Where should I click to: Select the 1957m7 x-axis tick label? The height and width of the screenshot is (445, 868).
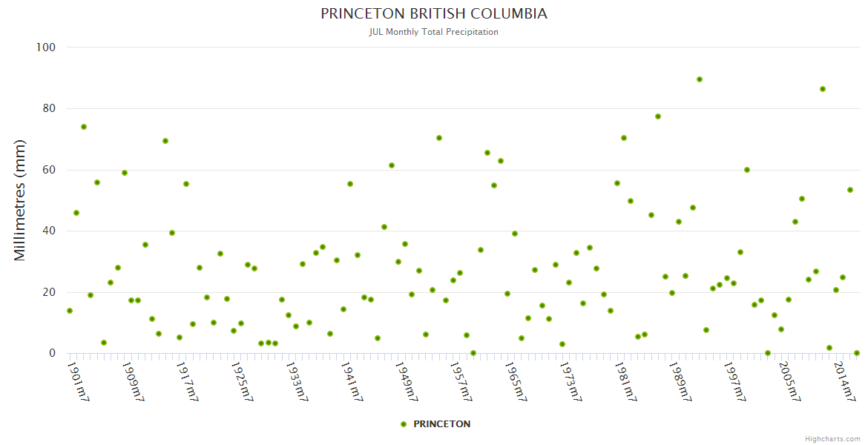pos(463,380)
